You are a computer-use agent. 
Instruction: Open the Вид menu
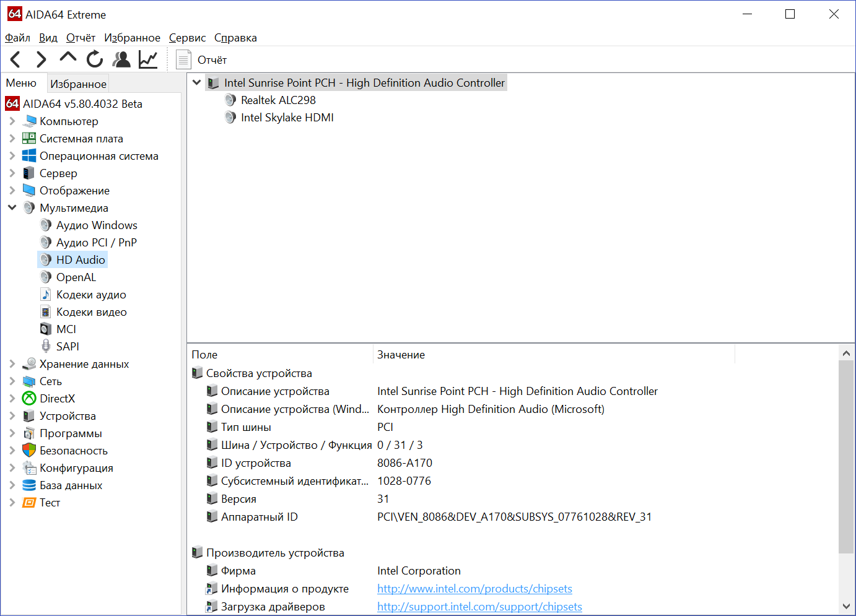[x=48, y=38]
